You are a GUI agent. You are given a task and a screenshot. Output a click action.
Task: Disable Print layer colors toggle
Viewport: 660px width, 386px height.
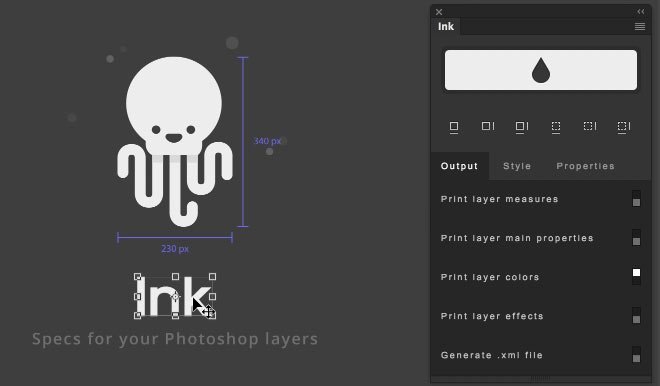click(636, 277)
